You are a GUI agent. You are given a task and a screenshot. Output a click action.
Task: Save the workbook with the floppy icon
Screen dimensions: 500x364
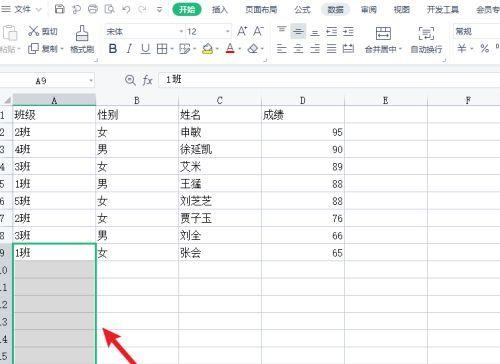click(59, 9)
